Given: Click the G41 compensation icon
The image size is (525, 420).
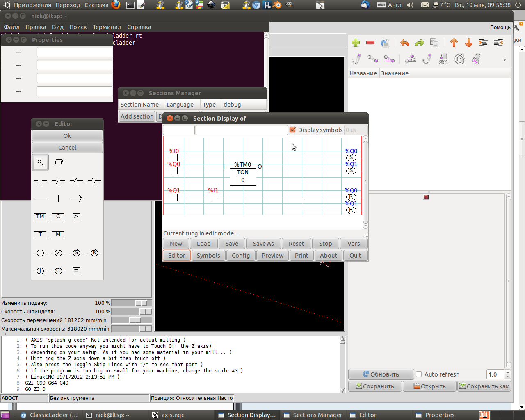Looking at the screenshot, I should [443, 59].
